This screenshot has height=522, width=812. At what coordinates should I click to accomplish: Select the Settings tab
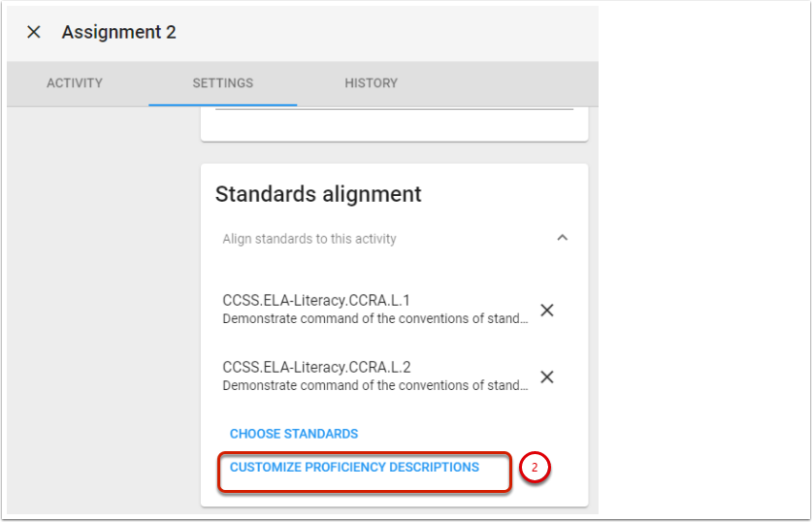222,83
